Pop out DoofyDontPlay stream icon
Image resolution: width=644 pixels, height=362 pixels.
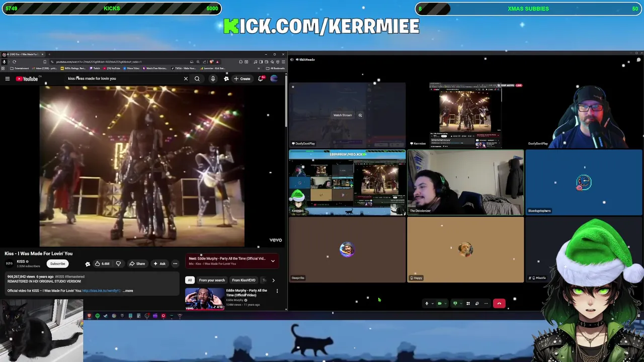coord(360,115)
